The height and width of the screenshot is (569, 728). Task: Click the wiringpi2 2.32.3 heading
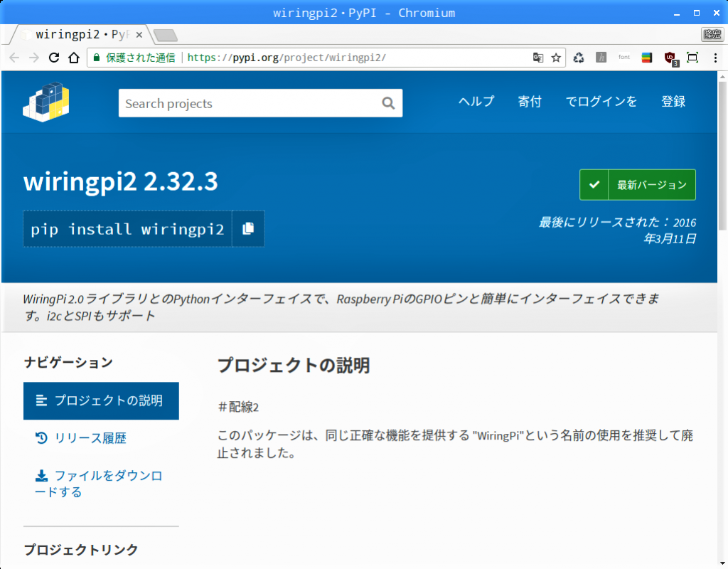coord(121,181)
